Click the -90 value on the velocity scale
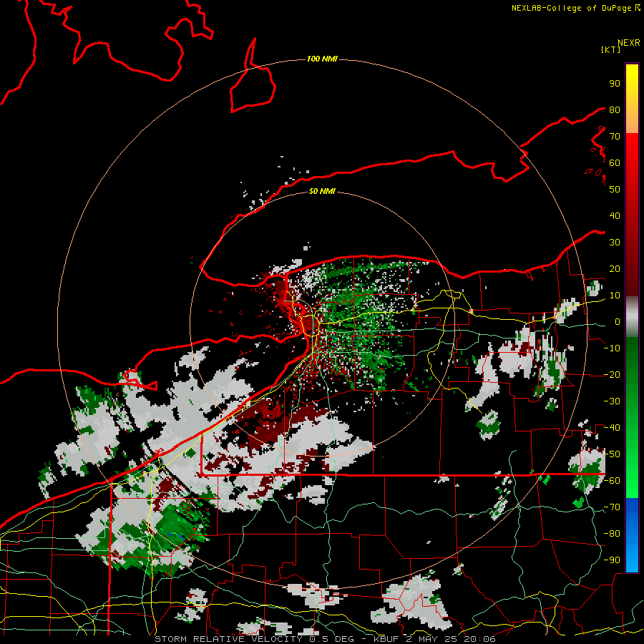644x644 pixels. click(x=612, y=560)
